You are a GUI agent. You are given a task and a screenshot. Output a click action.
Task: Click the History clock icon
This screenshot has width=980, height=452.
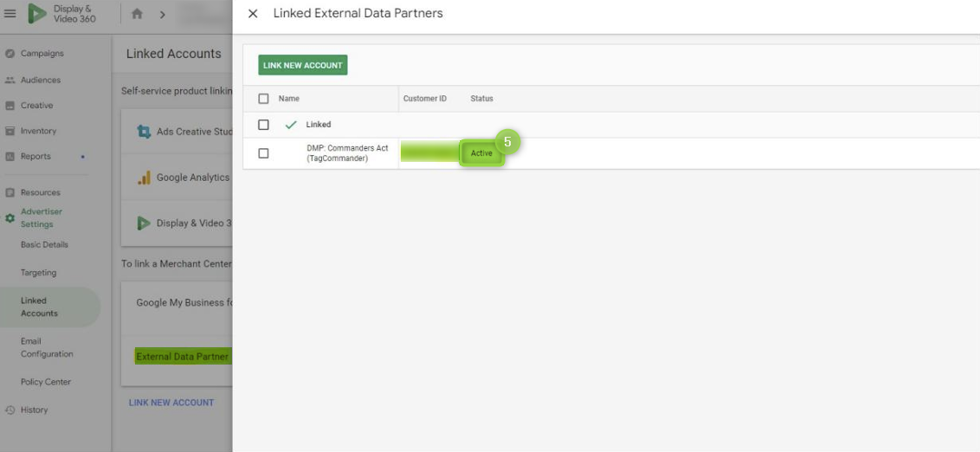(x=10, y=410)
